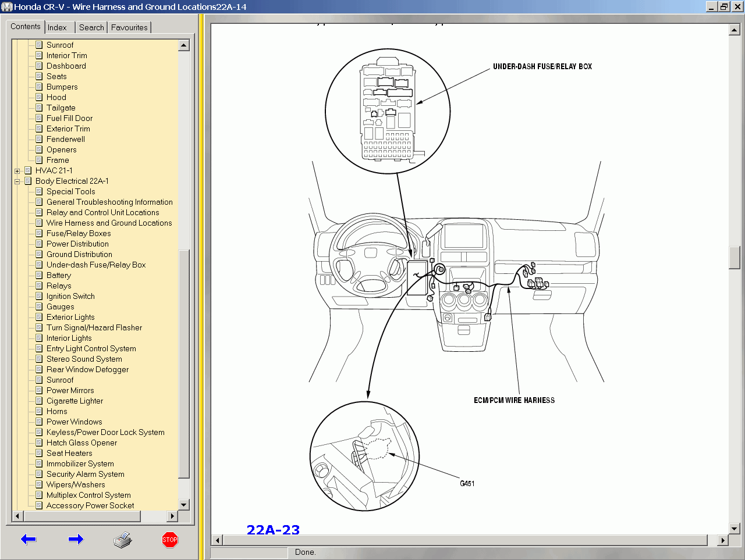Open Stereo Sound System topic
The image size is (745, 560).
point(84,359)
